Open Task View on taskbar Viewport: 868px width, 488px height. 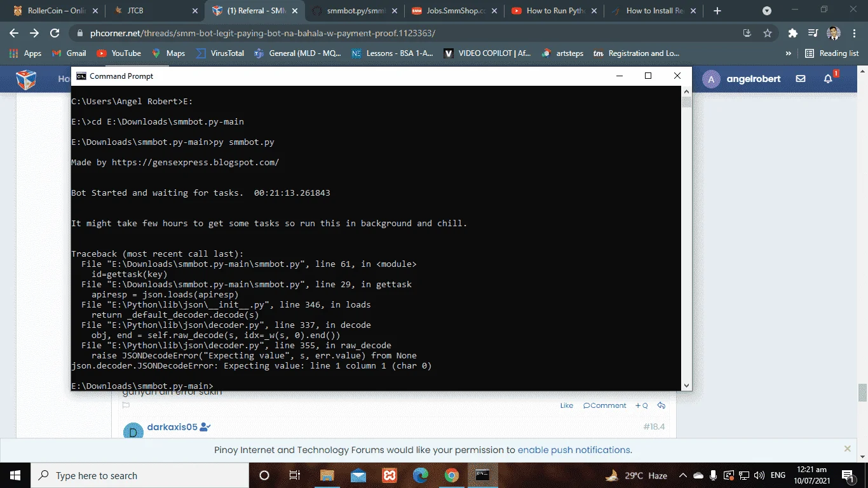295,475
